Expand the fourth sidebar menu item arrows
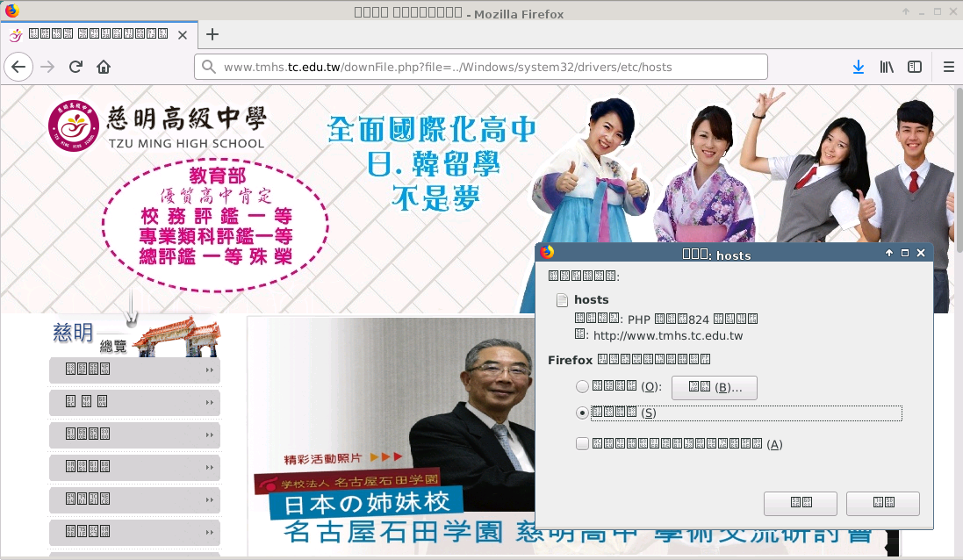The image size is (963, 560). 210,468
